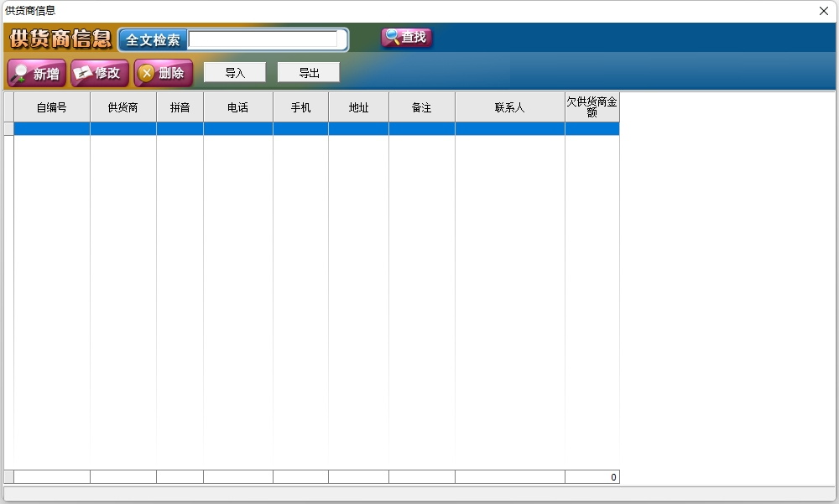
Task: Click the 手机 column header
Action: point(300,107)
